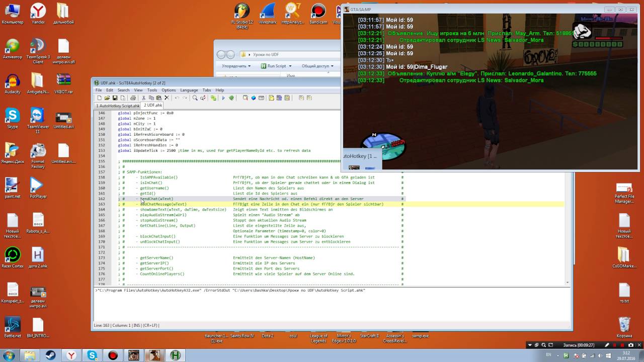Cut selection with SciTE scissors icon
This screenshot has height=362, width=644.
[143, 98]
